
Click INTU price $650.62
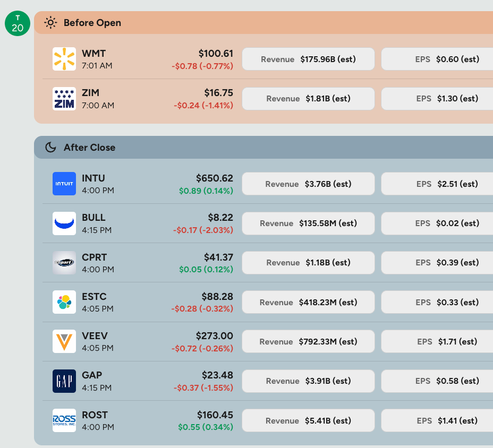tap(215, 178)
